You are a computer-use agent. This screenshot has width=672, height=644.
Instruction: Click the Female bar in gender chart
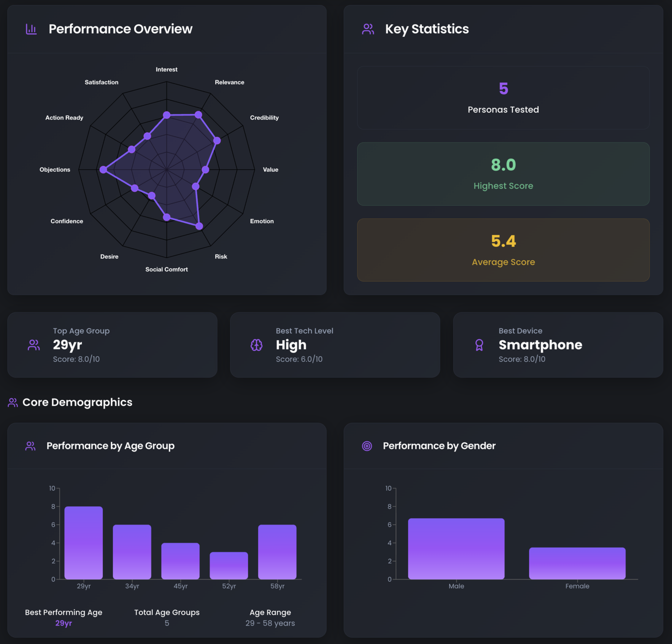tap(577, 563)
